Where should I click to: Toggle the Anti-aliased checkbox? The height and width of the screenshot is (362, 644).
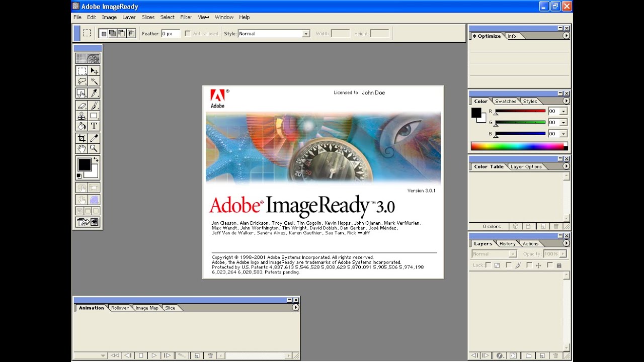point(188,34)
